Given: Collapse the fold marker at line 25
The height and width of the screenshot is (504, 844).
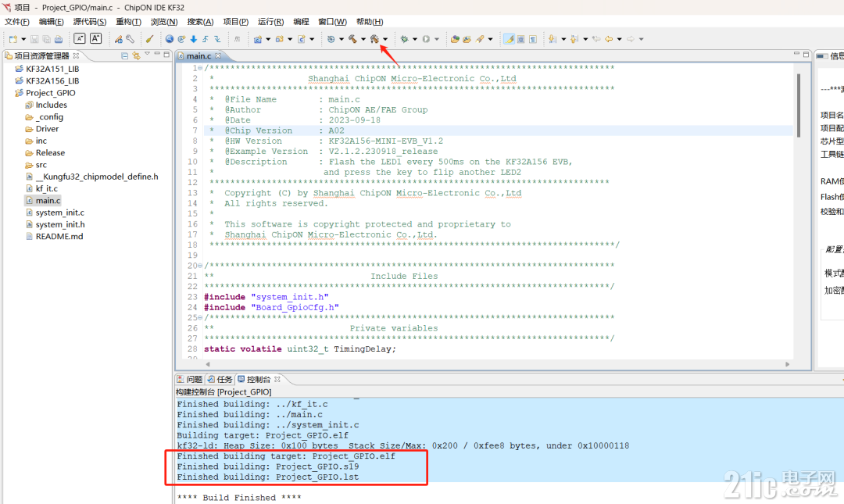Looking at the screenshot, I should tap(200, 318).
